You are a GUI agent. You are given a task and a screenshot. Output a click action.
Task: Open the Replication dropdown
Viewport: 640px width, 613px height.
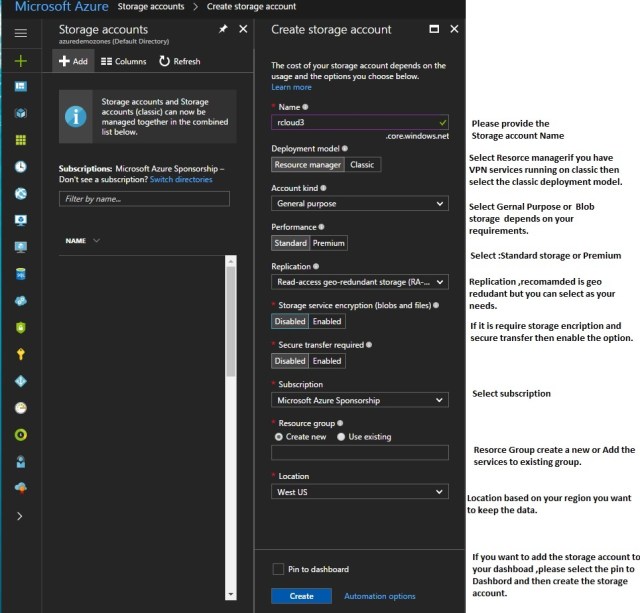[x=360, y=282]
